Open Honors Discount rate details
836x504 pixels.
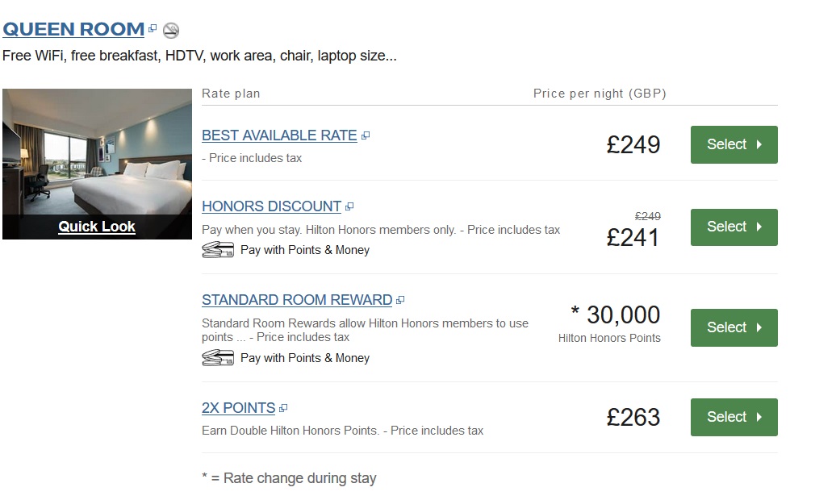(x=271, y=206)
